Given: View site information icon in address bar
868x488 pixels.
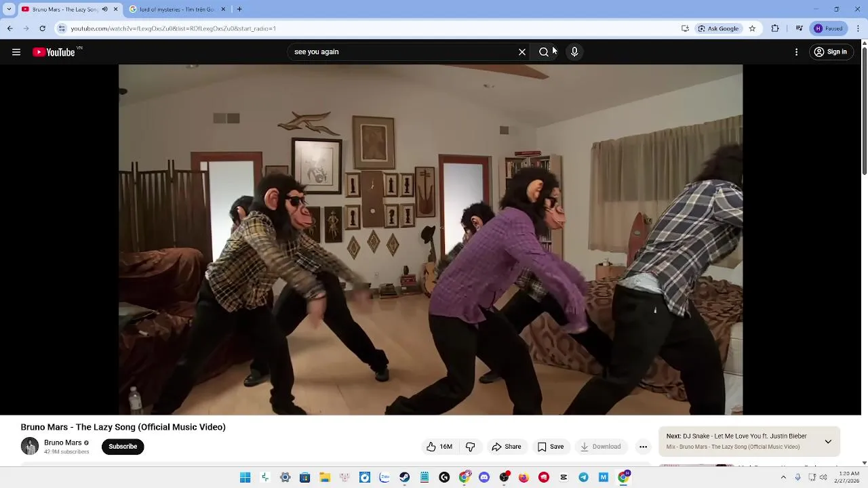Looking at the screenshot, I should 62,28.
